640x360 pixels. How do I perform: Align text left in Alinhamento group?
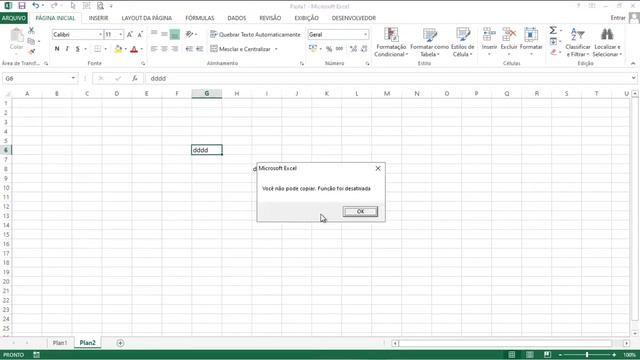coord(154,49)
